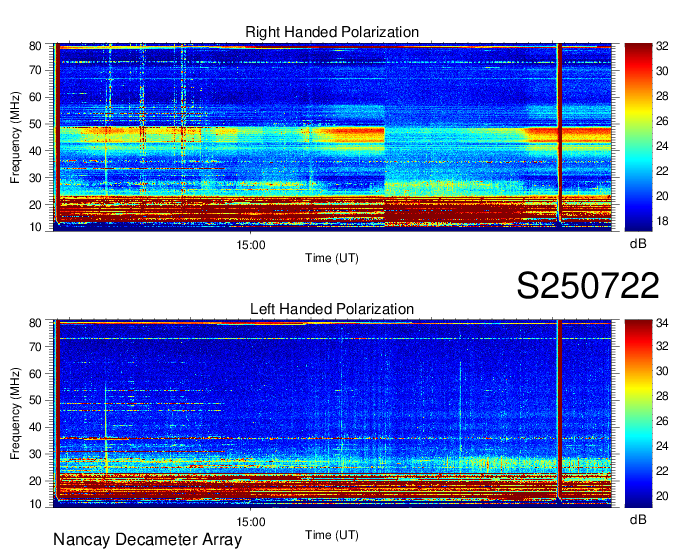Click the dB unit label under top colorbar
Screen dimensions: 680x552
point(638,244)
